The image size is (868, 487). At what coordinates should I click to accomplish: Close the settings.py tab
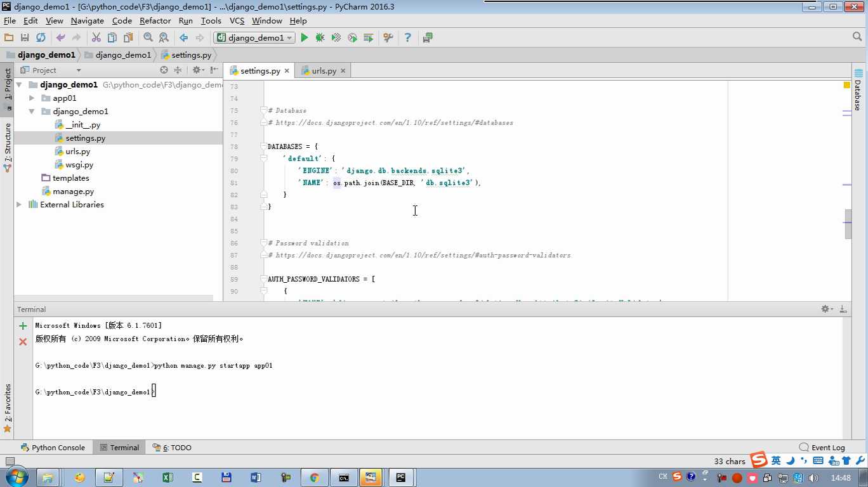click(x=287, y=71)
